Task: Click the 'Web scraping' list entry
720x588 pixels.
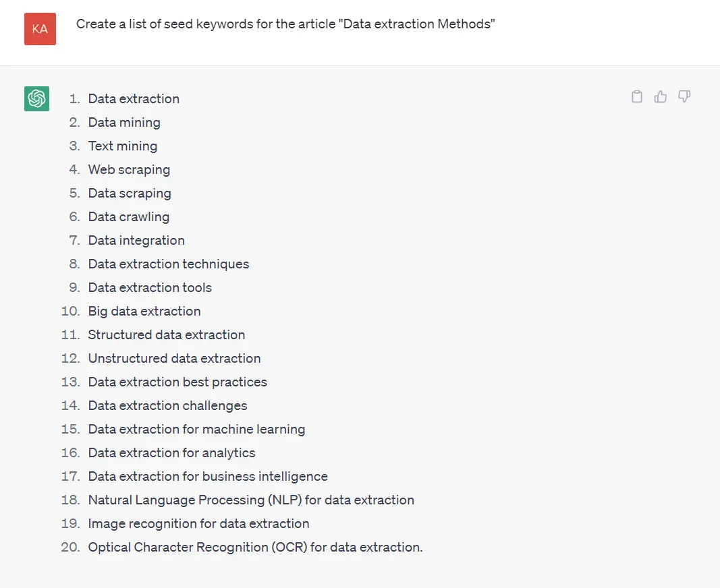Action: coord(129,170)
